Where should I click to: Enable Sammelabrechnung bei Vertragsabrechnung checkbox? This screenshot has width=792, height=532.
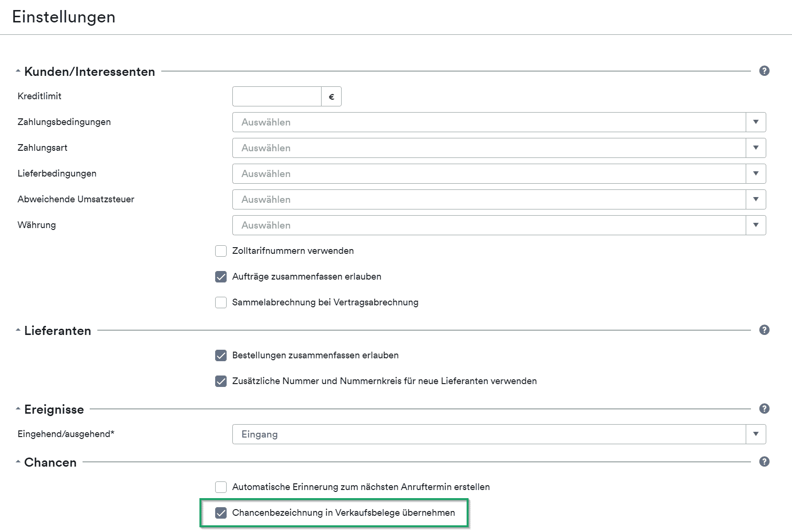pyautogui.click(x=221, y=303)
